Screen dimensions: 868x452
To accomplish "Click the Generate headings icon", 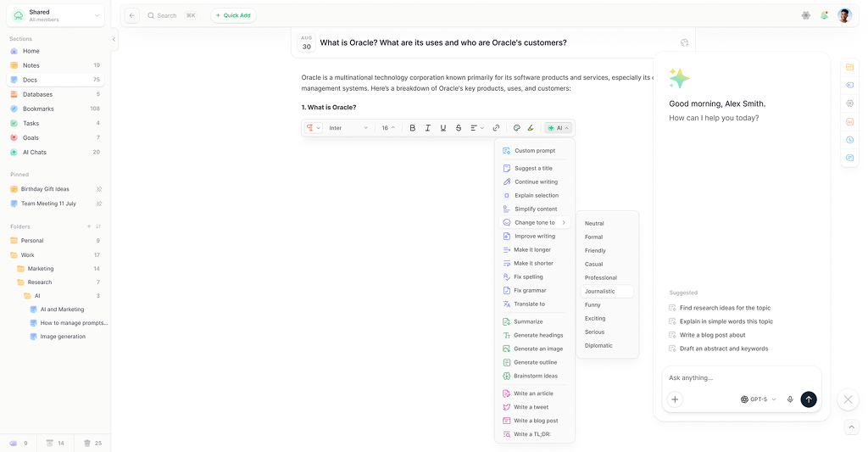I will [507, 335].
